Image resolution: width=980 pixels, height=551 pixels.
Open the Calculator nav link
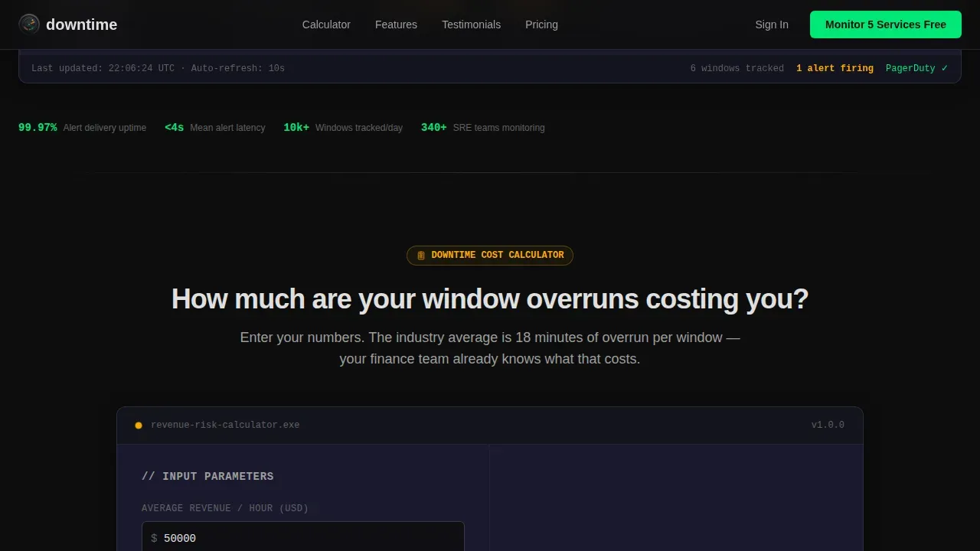coord(326,24)
